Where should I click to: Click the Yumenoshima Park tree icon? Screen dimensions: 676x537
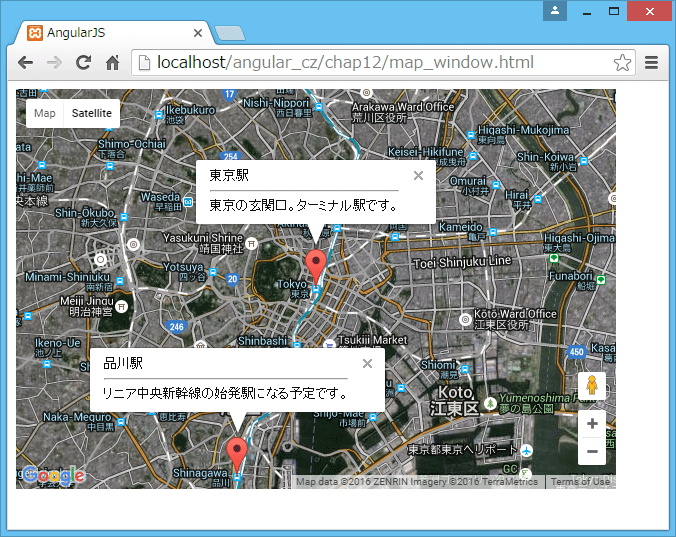click(x=490, y=404)
